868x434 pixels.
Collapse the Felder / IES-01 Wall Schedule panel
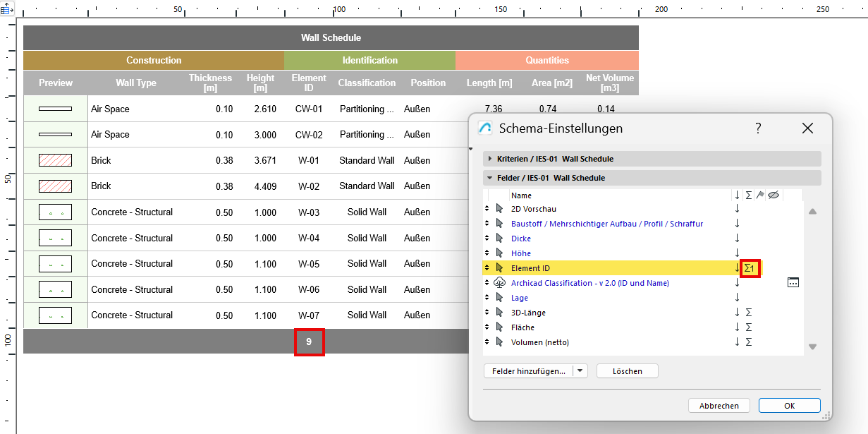pyautogui.click(x=652, y=178)
